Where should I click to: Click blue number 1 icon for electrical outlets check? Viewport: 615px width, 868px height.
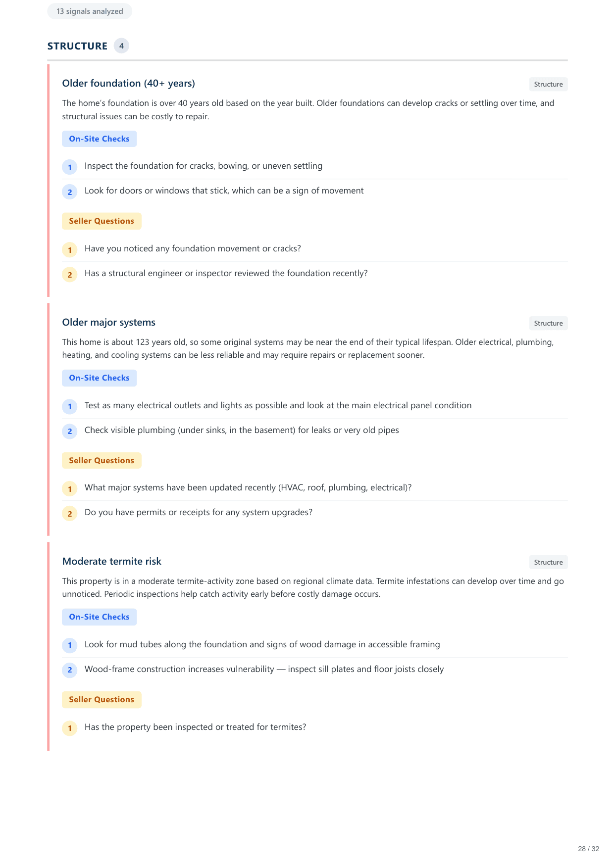tap(70, 407)
